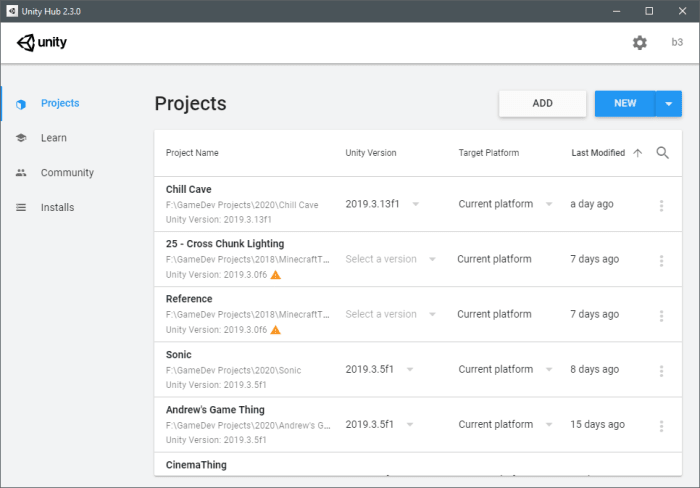Create a project with NEW button
Viewport: 700px width, 488px height.
pyautogui.click(x=625, y=104)
